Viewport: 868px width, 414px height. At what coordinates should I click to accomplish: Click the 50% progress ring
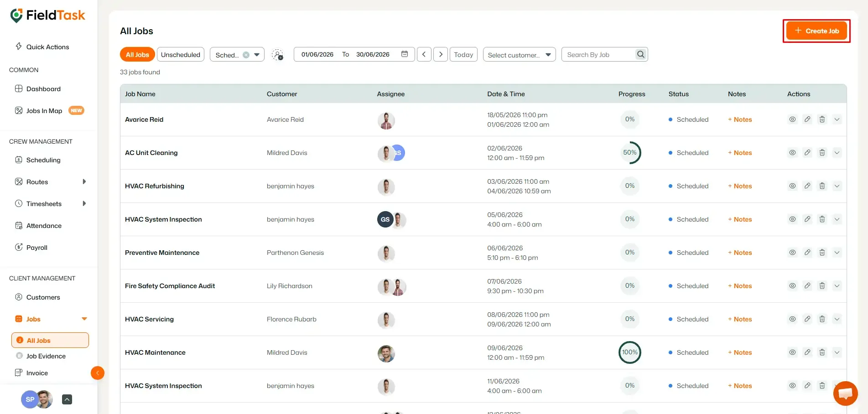tap(630, 153)
